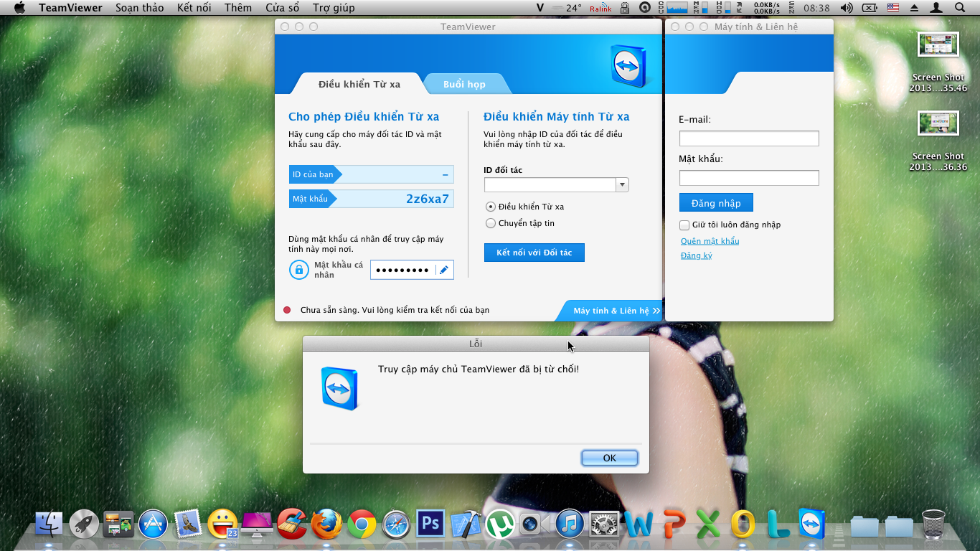This screenshot has width=980, height=551.
Task: Open the Apple menu
Action: 19,8
